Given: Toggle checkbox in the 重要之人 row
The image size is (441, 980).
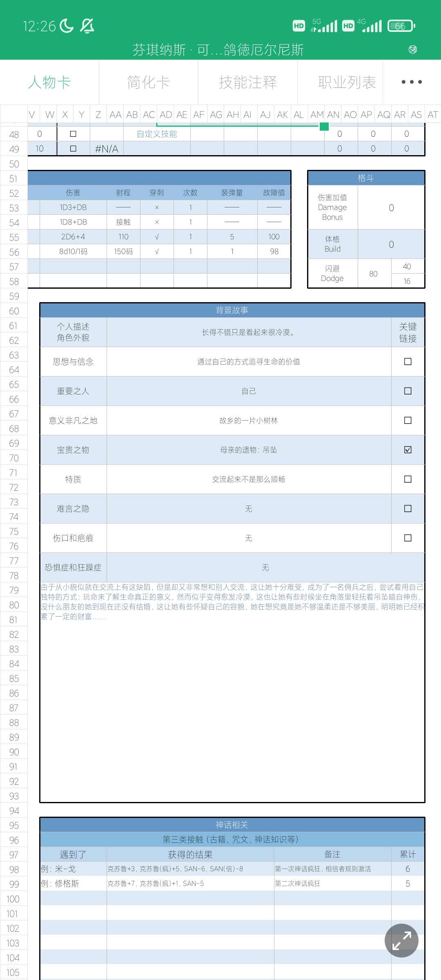Looking at the screenshot, I should coord(408,391).
